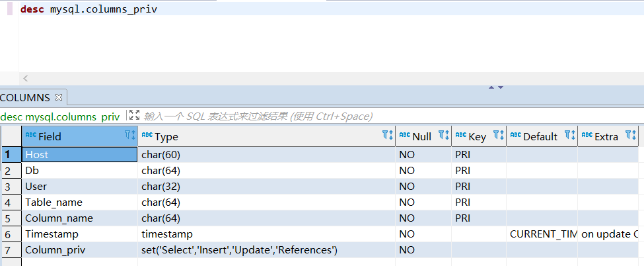The height and width of the screenshot is (266, 644).
Task: Close the COLUMNS result tab
Action: click(59, 97)
